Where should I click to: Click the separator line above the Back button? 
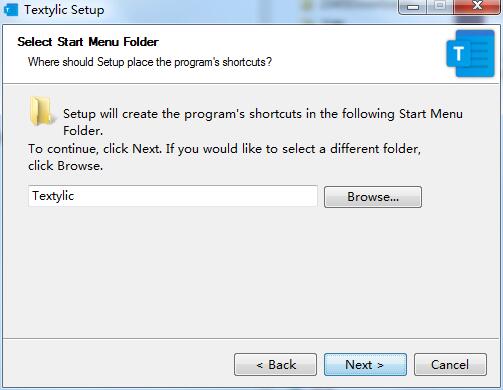pos(251,339)
